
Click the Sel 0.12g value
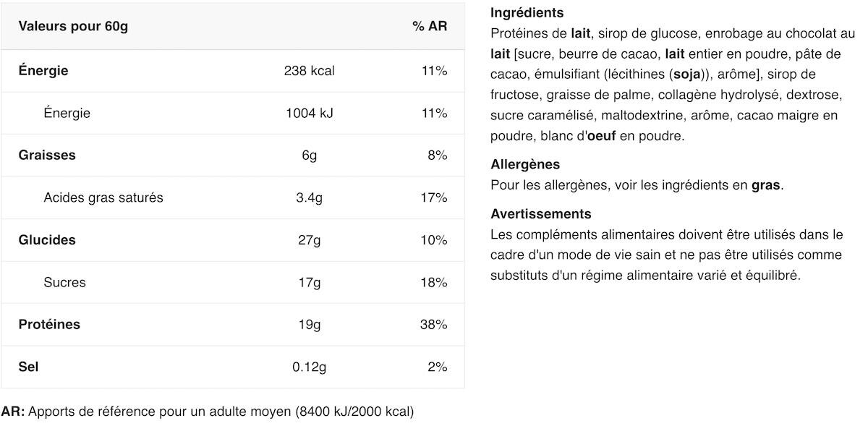tap(310, 367)
